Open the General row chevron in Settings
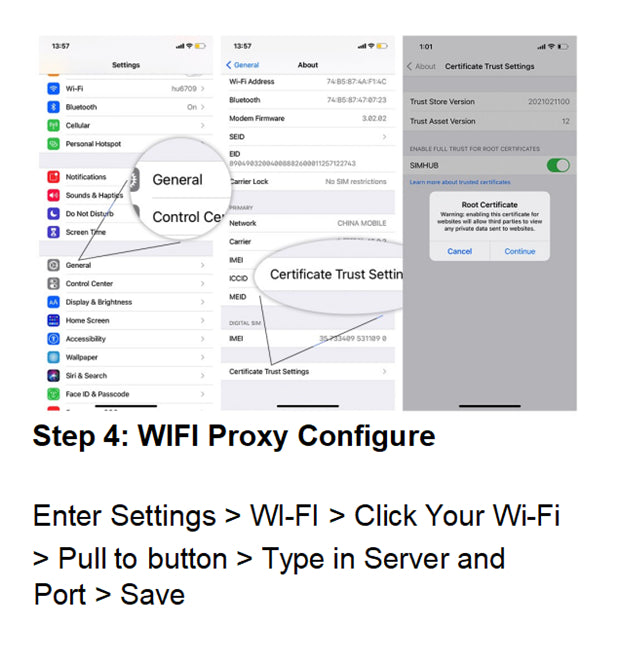 click(203, 265)
